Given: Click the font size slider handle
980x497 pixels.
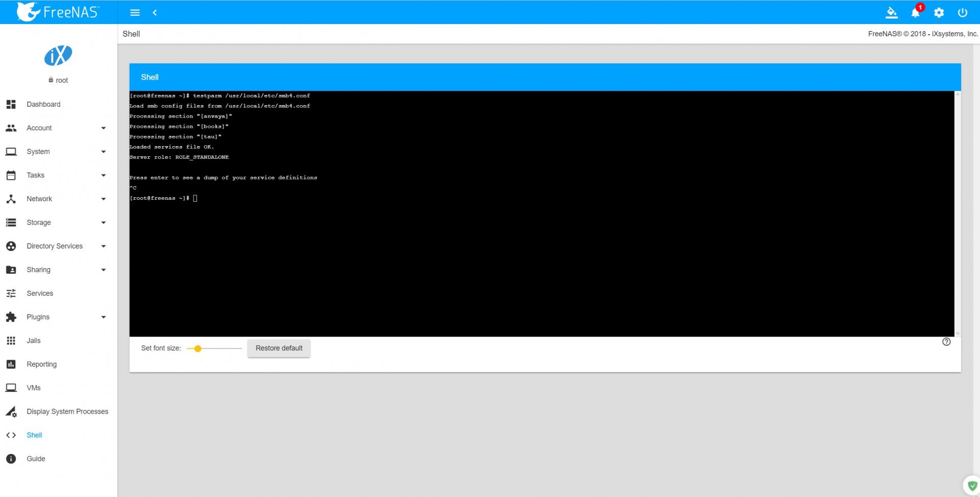Looking at the screenshot, I should (x=198, y=348).
